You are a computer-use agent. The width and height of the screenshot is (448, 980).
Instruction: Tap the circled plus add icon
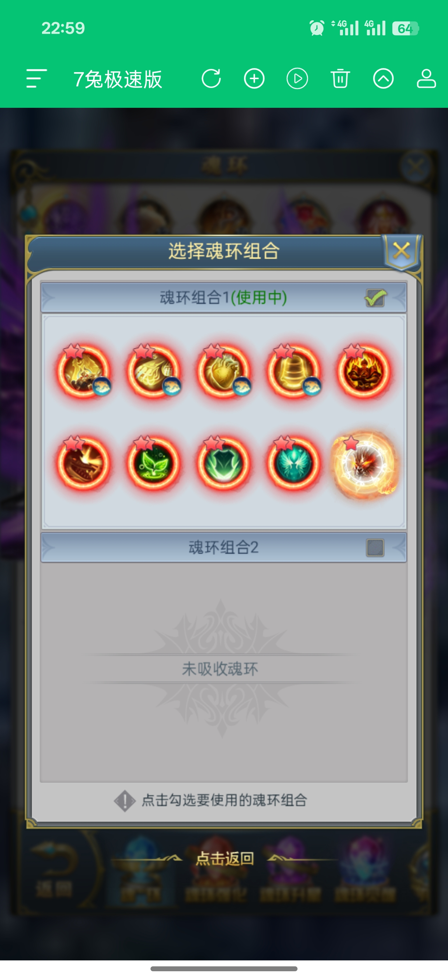tap(254, 79)
